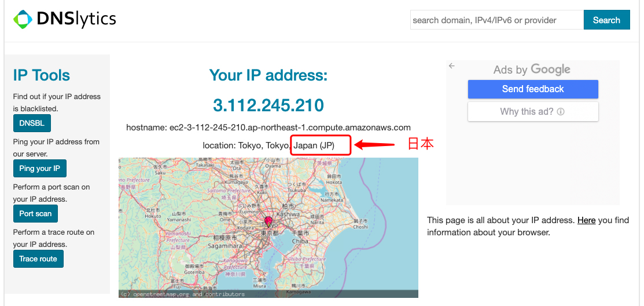Open the DNSBL blacklist check

click(x=32, y=123)
